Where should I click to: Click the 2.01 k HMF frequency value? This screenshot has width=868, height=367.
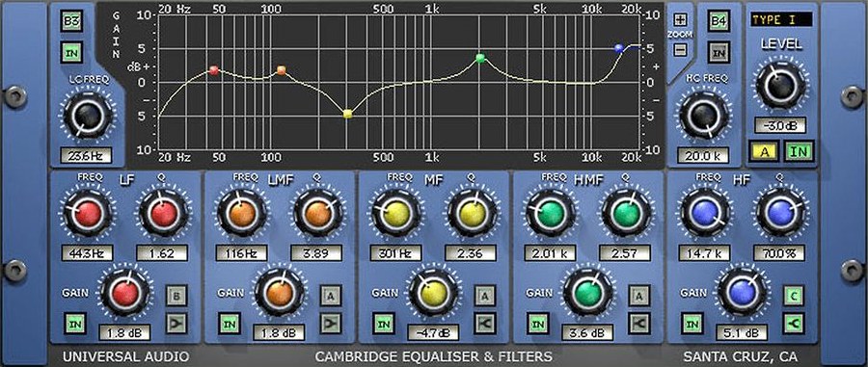pyautogui.click(x=550, y=253)
